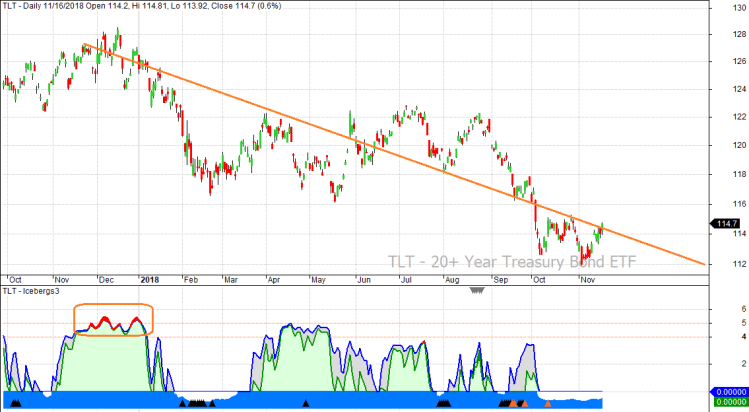Click the black triangle cluster near February
Image resolution: width=749 pixels, height=412 pixels.
[196, 404]
